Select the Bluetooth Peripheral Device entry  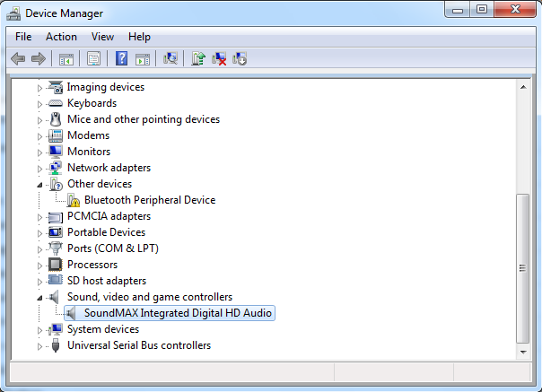pyautogui.click(x=150, y=200)
